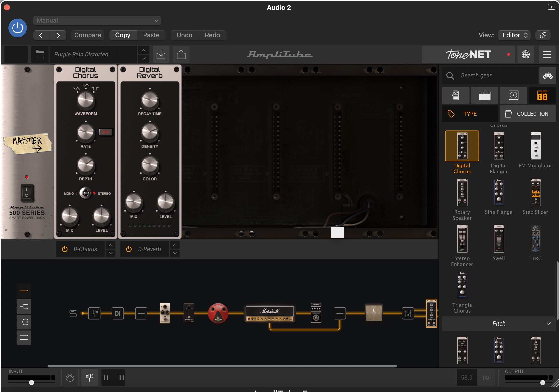
Task: Click the TAP tempo button
Action: tap(486, 378)
